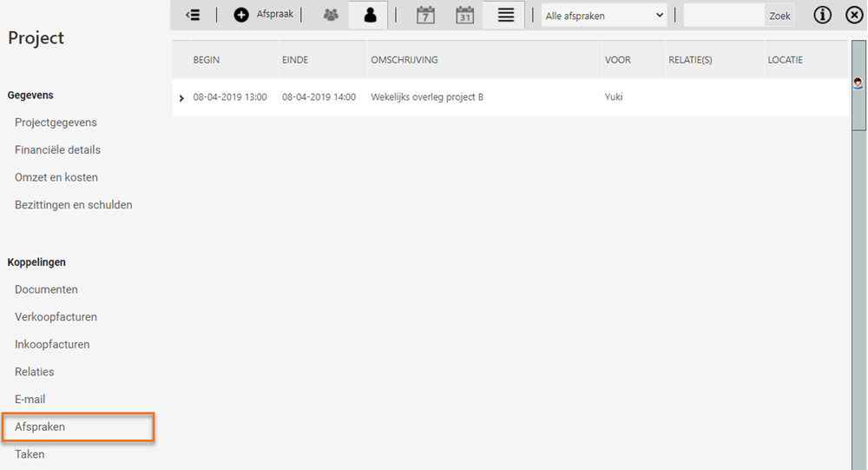Open the Alle afspraken filter dropdown

pyautogui.click(x=604, y=16)
